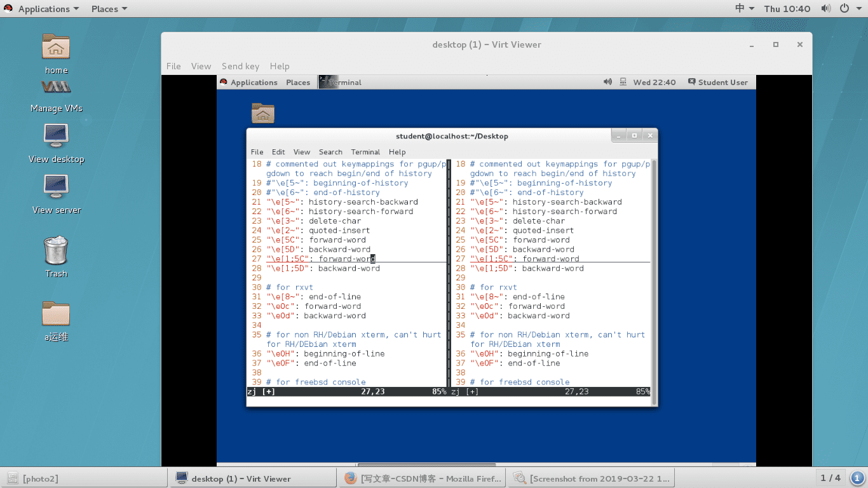Click the 1/4 workspace indicator

(831, 478)
